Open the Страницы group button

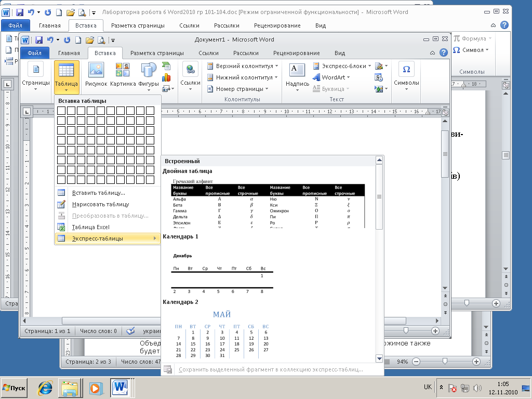pyautogui.click(x=36, y=77)
